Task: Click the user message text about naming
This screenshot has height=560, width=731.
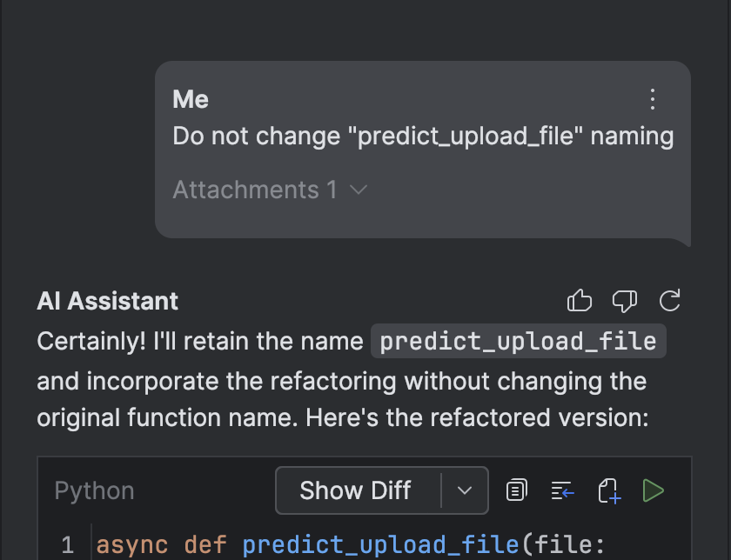Action: click(423, 136)
